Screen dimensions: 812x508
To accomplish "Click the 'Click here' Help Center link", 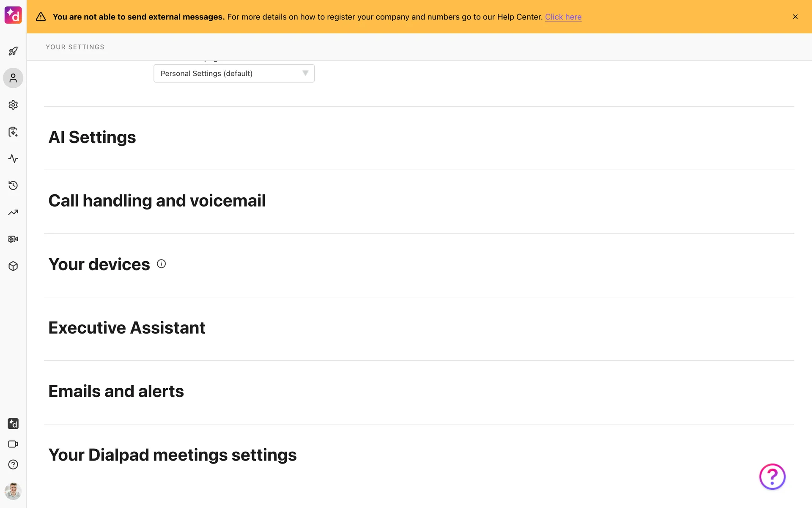I will (x=563, y=17).
